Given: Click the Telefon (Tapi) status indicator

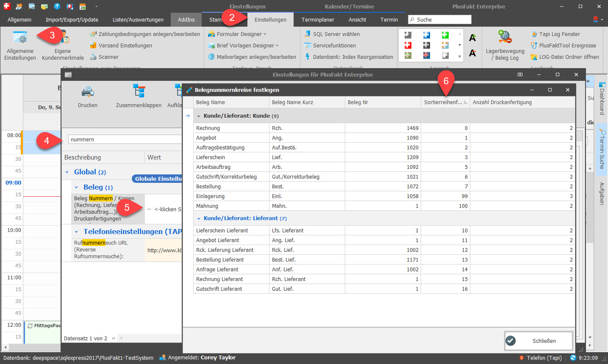Looking at the screenshot, I should click(x=541, y=358).
